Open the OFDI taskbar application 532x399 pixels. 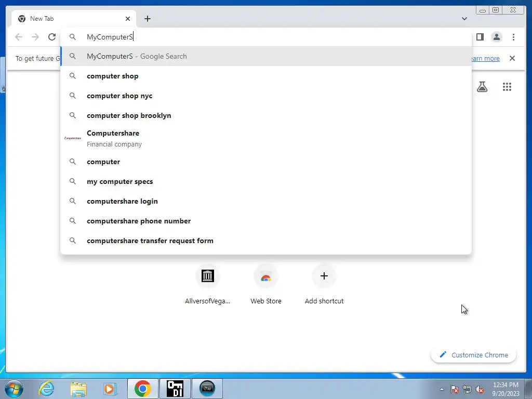(175, 389)
